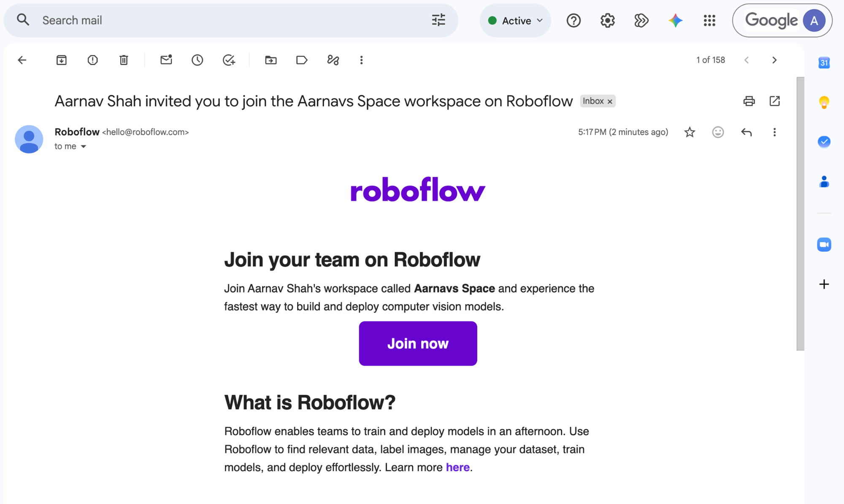Open the Google account avatar menu
The image size is (844, 504).
(814, 20)
